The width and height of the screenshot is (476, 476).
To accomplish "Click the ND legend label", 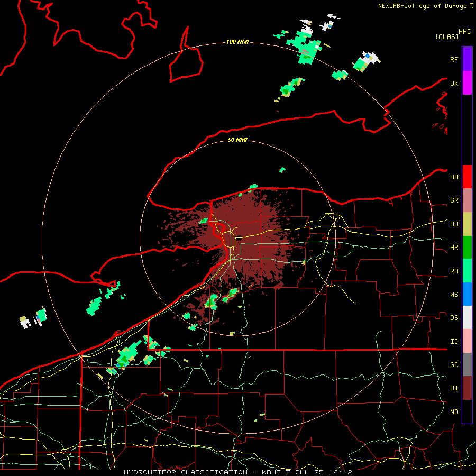I will coord(454,412).
